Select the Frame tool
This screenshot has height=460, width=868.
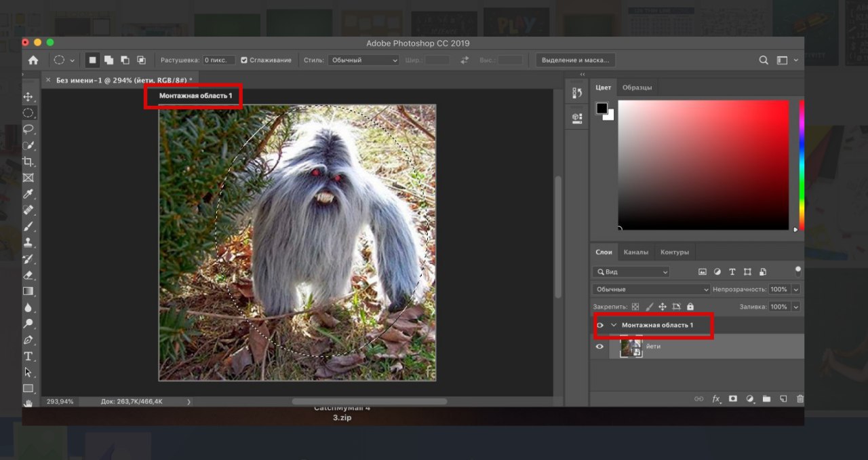click(x=28, y=178)
